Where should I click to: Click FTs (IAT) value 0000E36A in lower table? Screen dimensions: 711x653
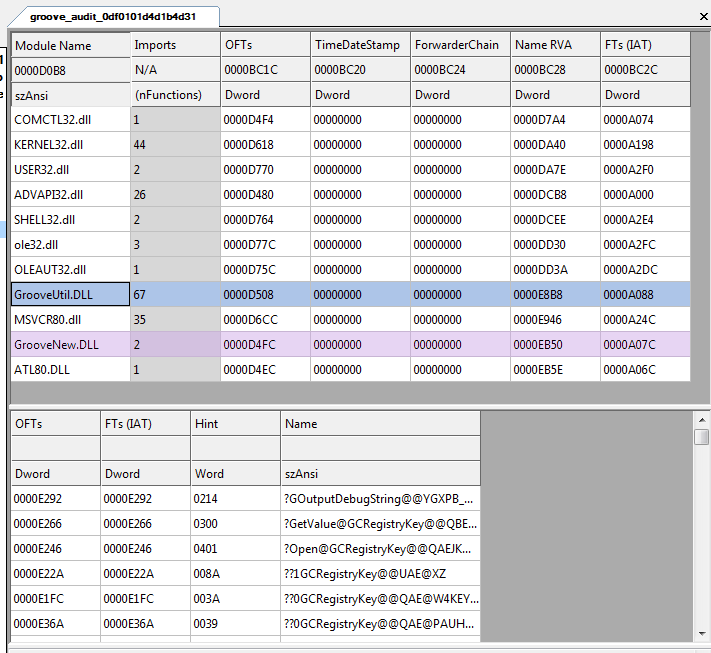tap(146, 623)
